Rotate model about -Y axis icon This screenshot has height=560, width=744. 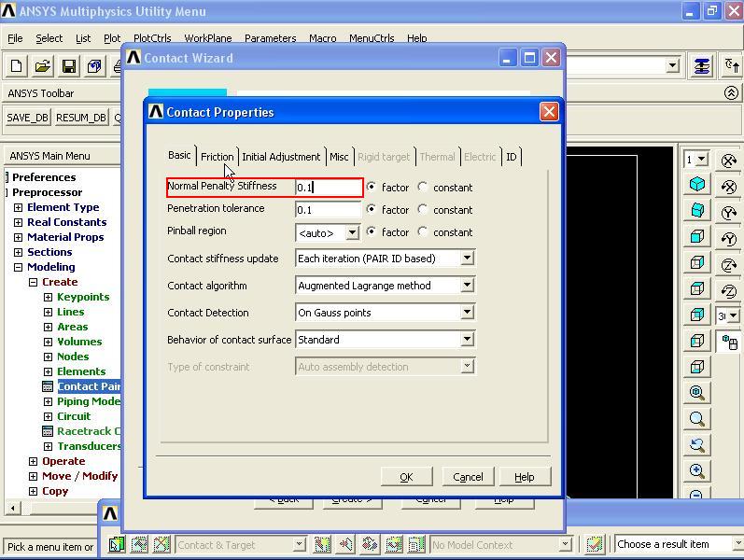(729, 239)
